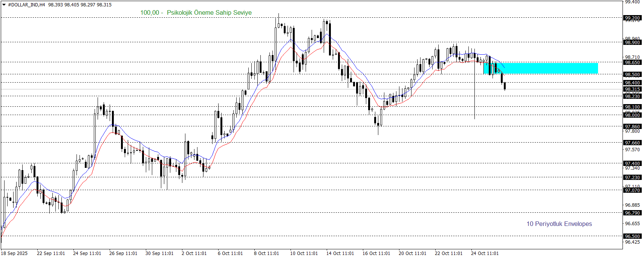Select the '10 Periyotluk Envelopes' text label
Viewport: 644px width, 258px height.
(x=559, y=224)
